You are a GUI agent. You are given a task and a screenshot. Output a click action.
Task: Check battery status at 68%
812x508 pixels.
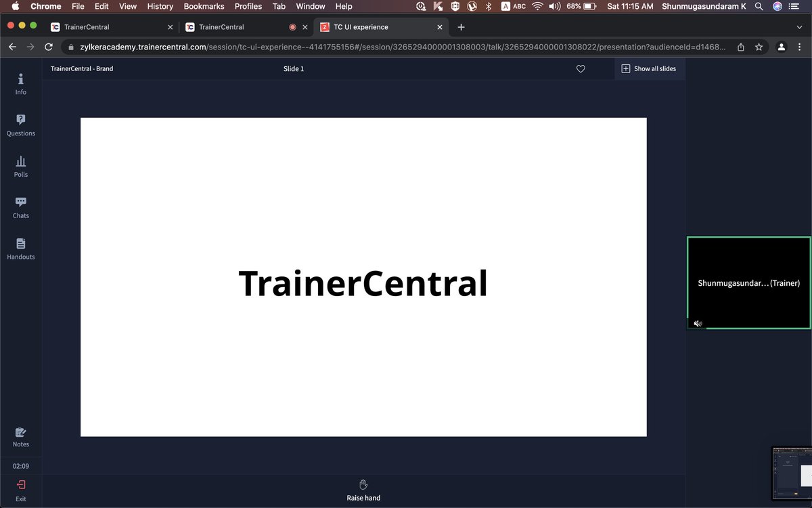pyautogui.click(x=581, y=6)
